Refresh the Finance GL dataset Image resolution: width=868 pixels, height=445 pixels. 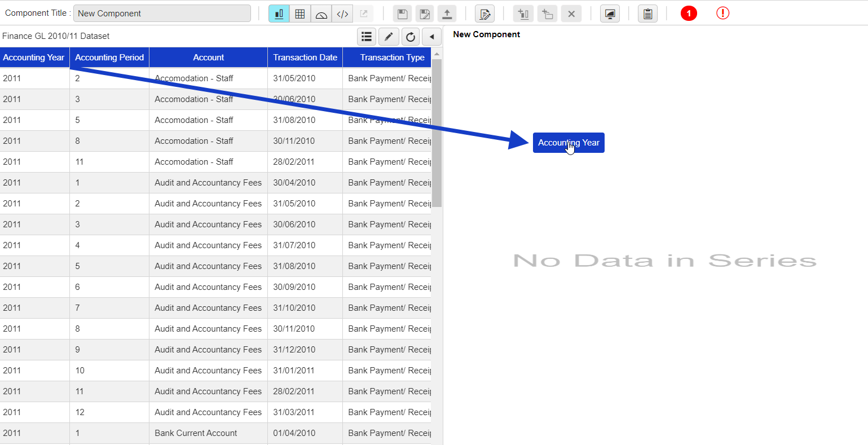click(411, 37)
